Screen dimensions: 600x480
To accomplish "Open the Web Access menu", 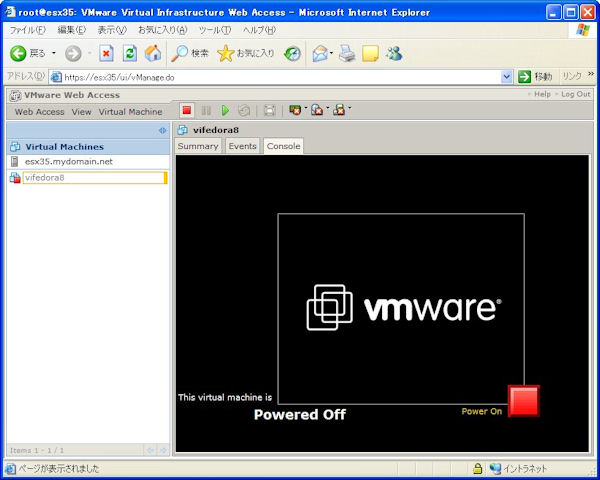I will click(39, 112).
